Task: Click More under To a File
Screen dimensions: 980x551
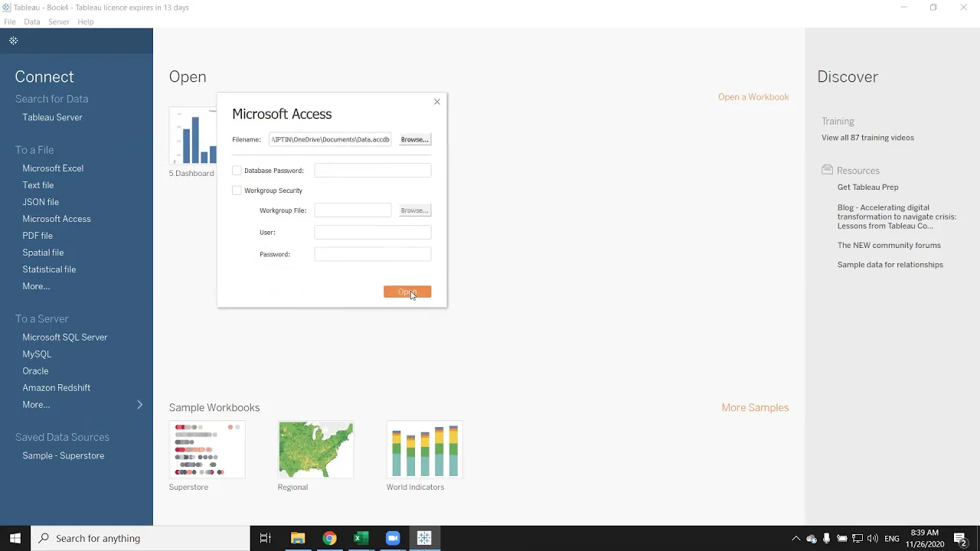Action: [x=36, y=286]
